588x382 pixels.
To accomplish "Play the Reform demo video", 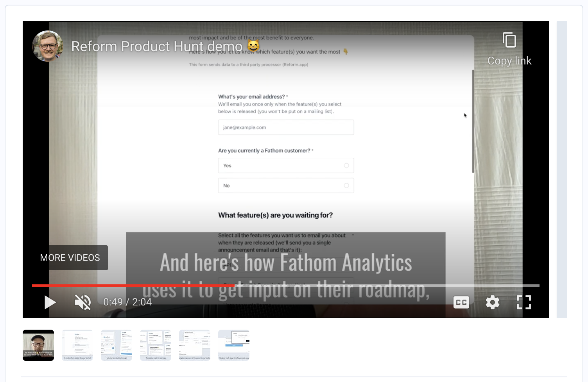I will coord(50,302).
